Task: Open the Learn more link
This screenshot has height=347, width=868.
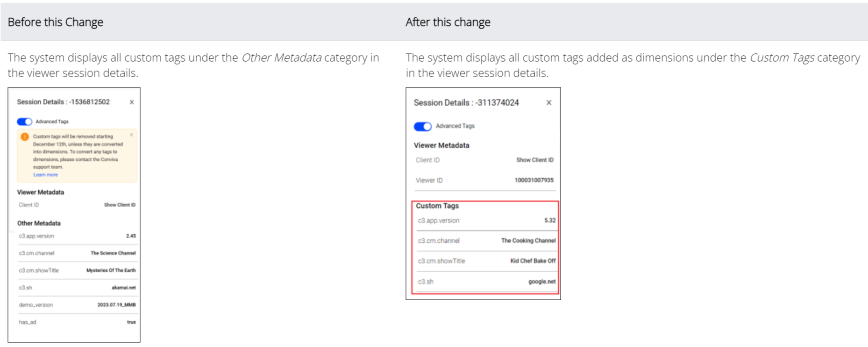Action: pyautogui.click(x=45, y=175)
